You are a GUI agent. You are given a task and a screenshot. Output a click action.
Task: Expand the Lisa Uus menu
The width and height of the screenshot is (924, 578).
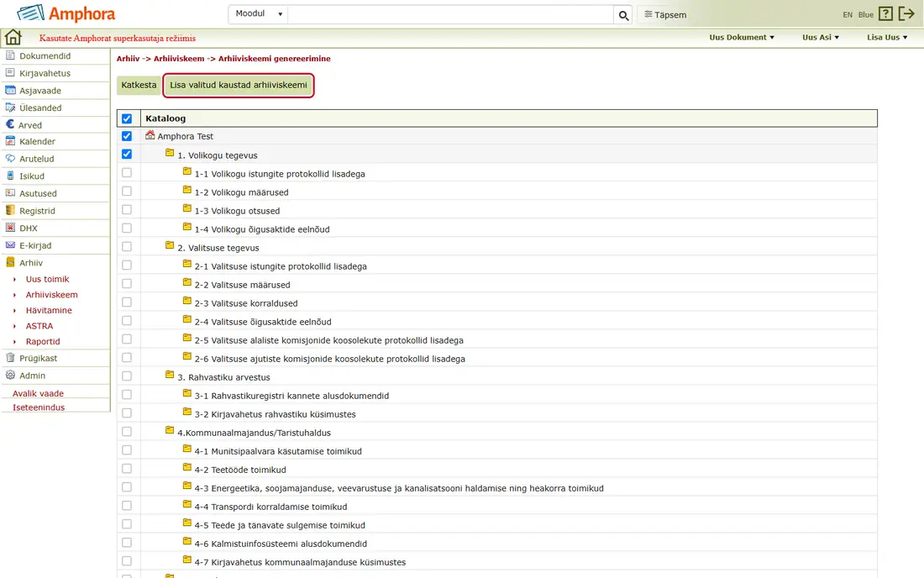pos(887,37)
